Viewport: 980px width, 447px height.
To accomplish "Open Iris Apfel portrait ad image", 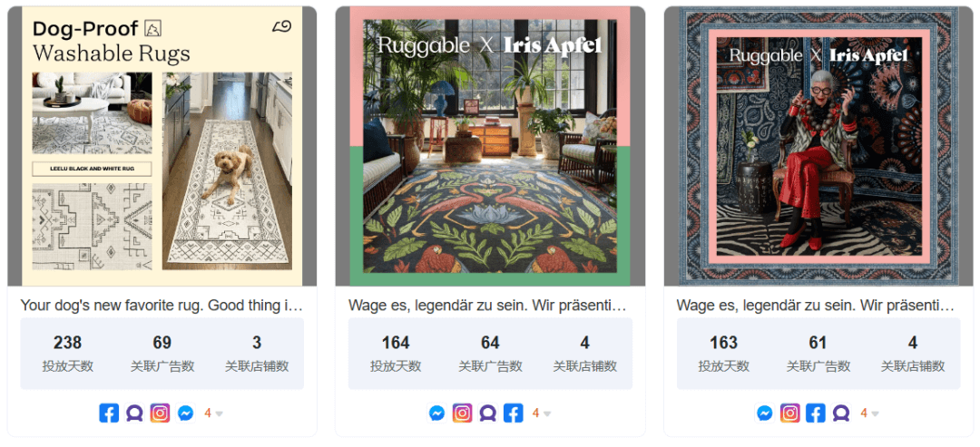I will tap(818, 146).
